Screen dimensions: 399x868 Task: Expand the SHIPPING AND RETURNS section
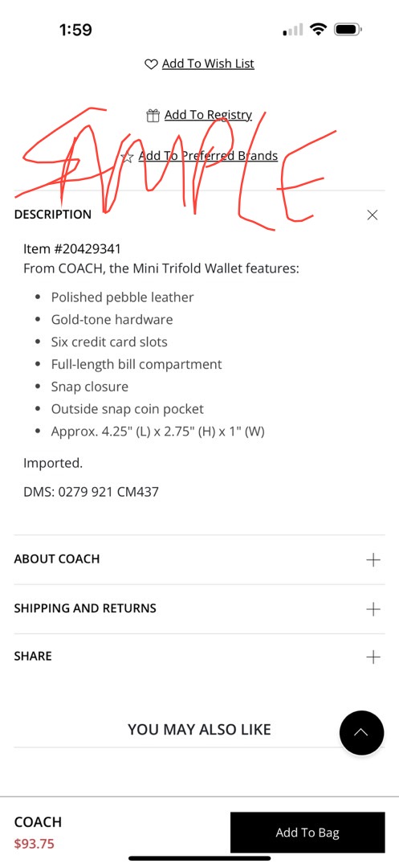click(x=199, y=608)
